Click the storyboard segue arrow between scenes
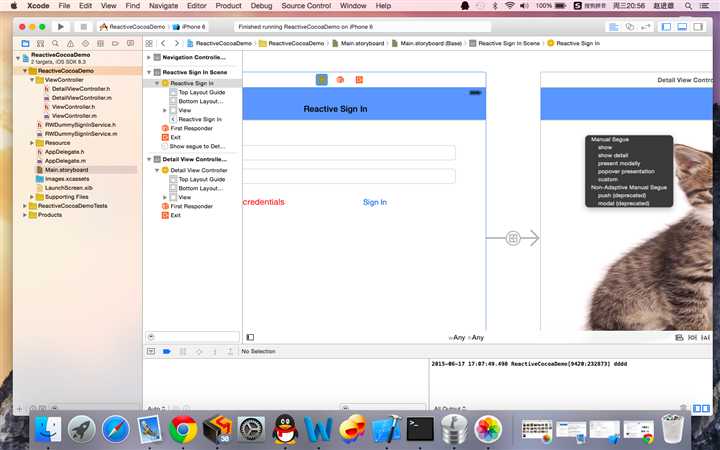Viewport: 720px width, 450px height. pos(512,238)
